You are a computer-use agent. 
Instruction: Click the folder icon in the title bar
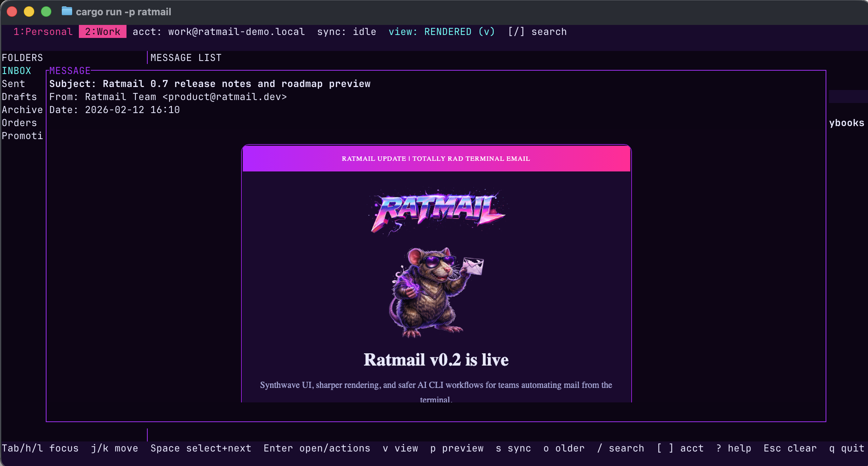tap(67, 12)
